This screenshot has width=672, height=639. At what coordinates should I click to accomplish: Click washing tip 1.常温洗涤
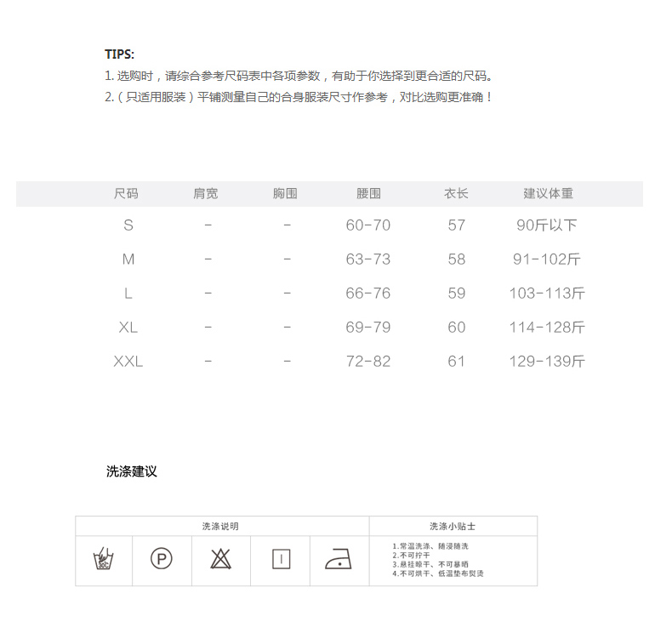[x=430, y=546]
